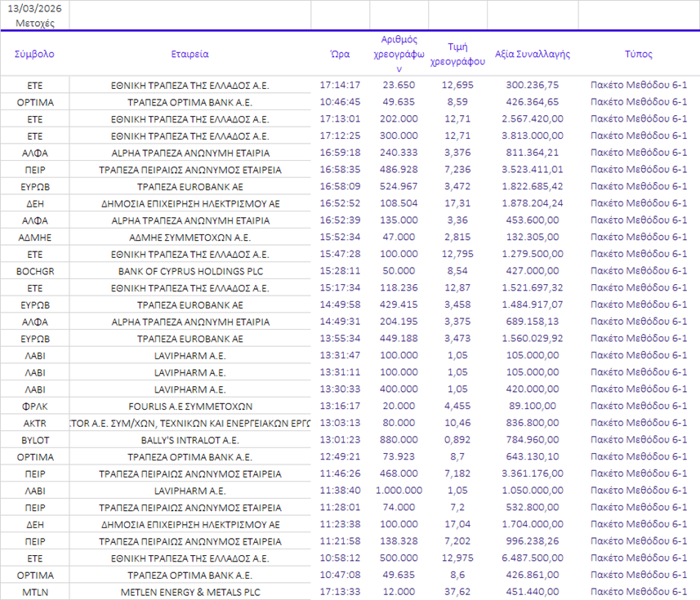The height and width of the screenshot is (600, 700).
Task: Select the trade value 6.487.500,00 cell
Action: pyautogui.click(x=533, y=558)
